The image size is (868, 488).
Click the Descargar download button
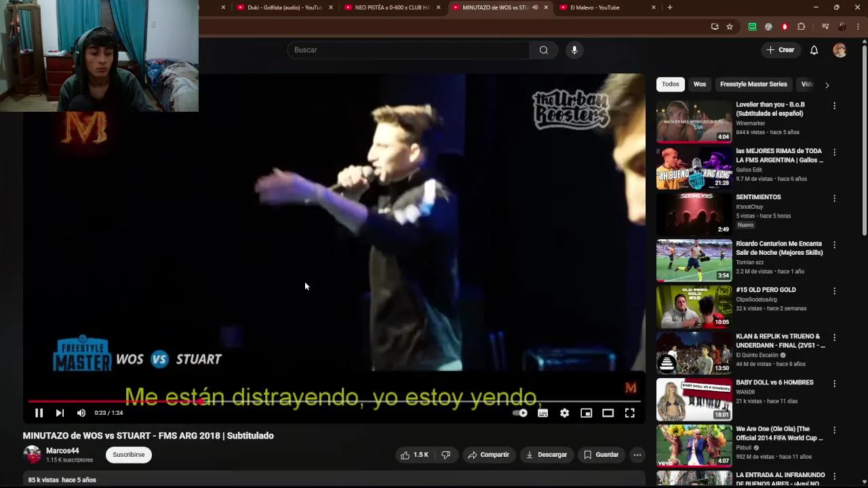546,455
